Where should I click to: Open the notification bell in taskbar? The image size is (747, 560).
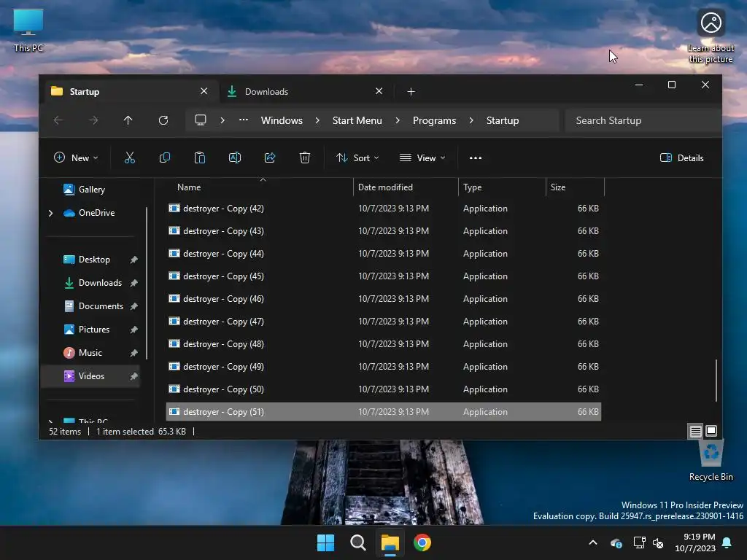[x=727, y=542]
